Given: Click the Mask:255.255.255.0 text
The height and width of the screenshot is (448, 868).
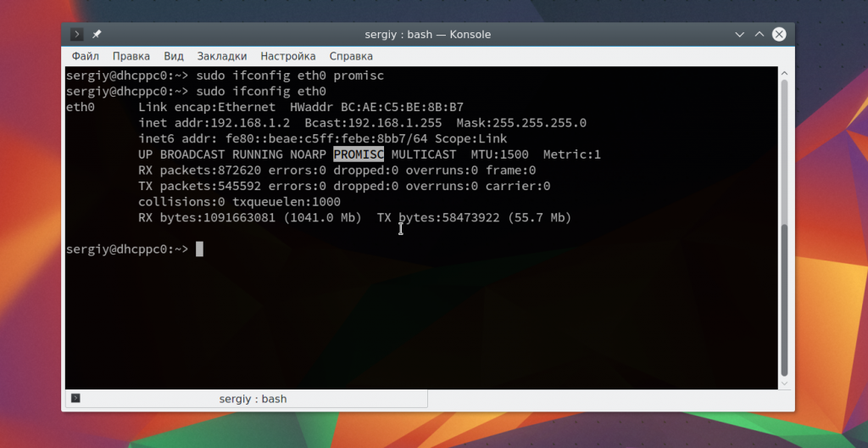Looking at the screenshot, I should click(521, 122).
